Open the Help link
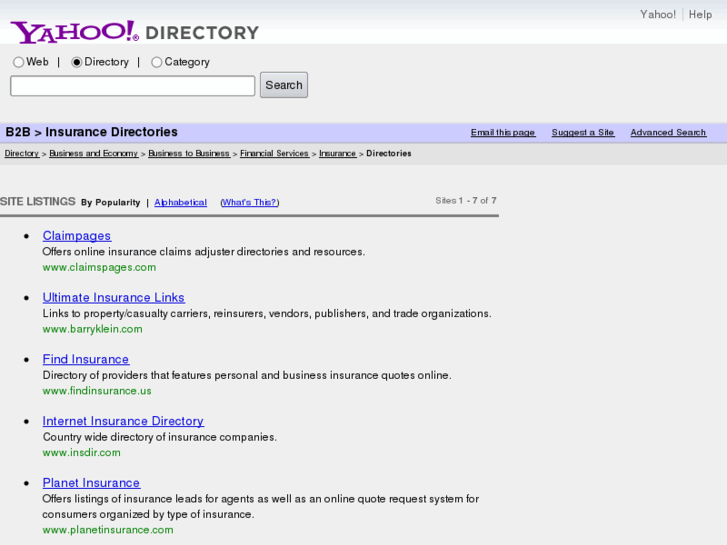This screenshot has width=727, height=545. click(700, 14)
